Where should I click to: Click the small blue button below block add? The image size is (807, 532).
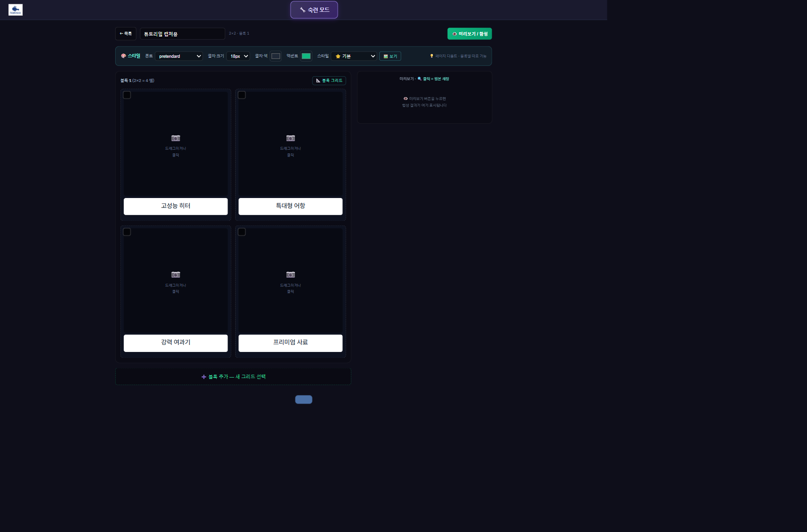pos(303,399)
